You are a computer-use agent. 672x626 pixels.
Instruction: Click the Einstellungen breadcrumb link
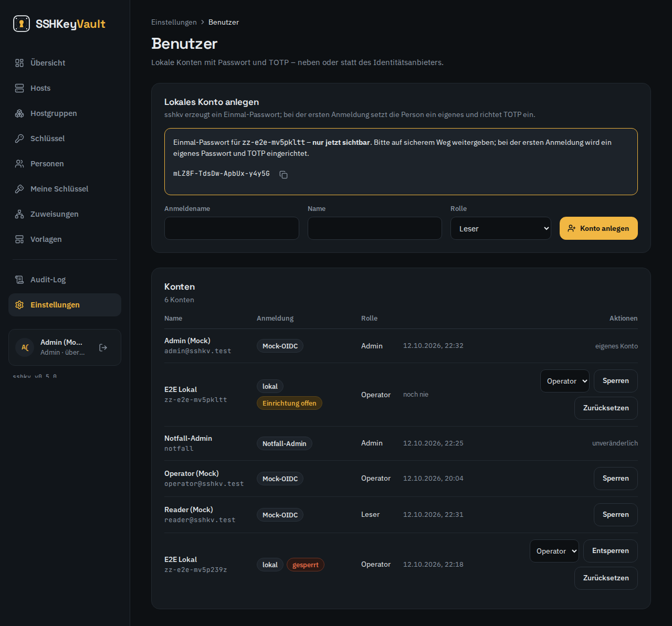(174, 22)
